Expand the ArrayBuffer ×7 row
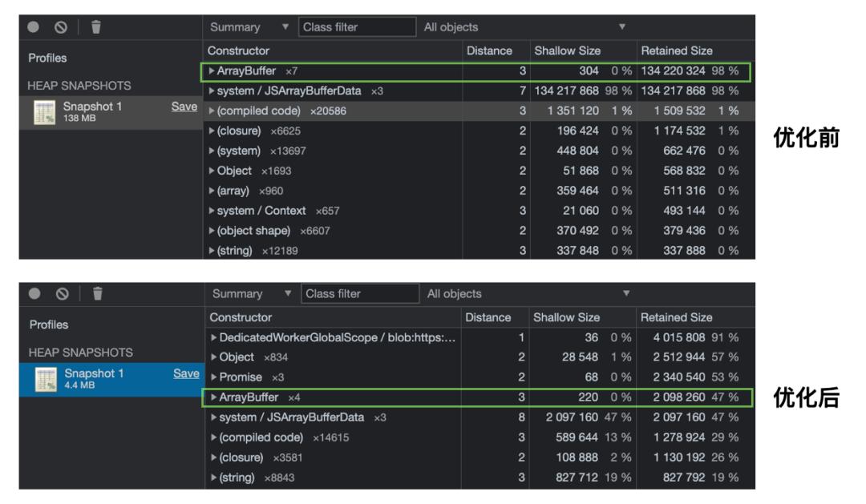The width and height of the screenshot is (866, 504). (x=212, y=71)
